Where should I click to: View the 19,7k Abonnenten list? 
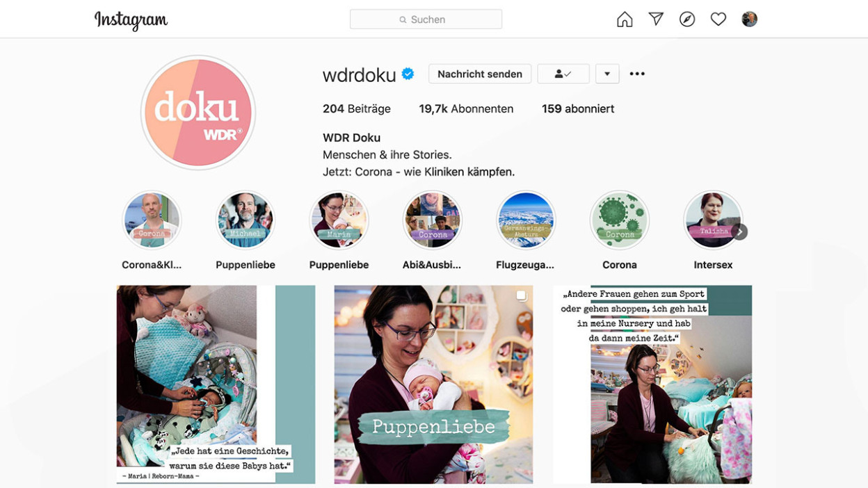click(x=466, y=109)
